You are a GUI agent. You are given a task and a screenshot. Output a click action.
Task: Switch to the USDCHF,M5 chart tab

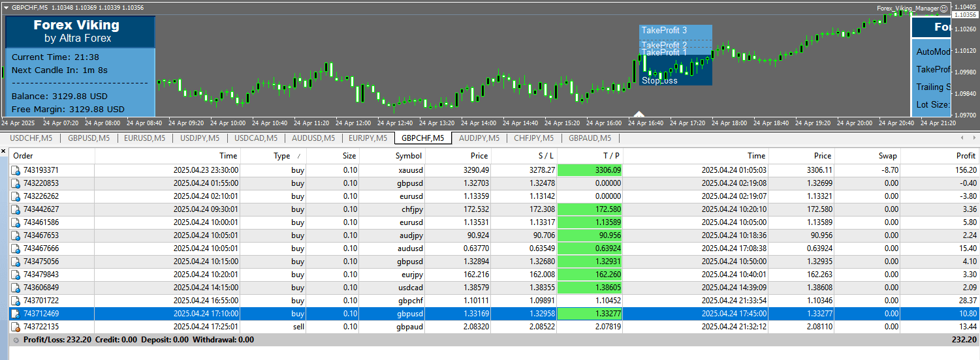[31, 138]
